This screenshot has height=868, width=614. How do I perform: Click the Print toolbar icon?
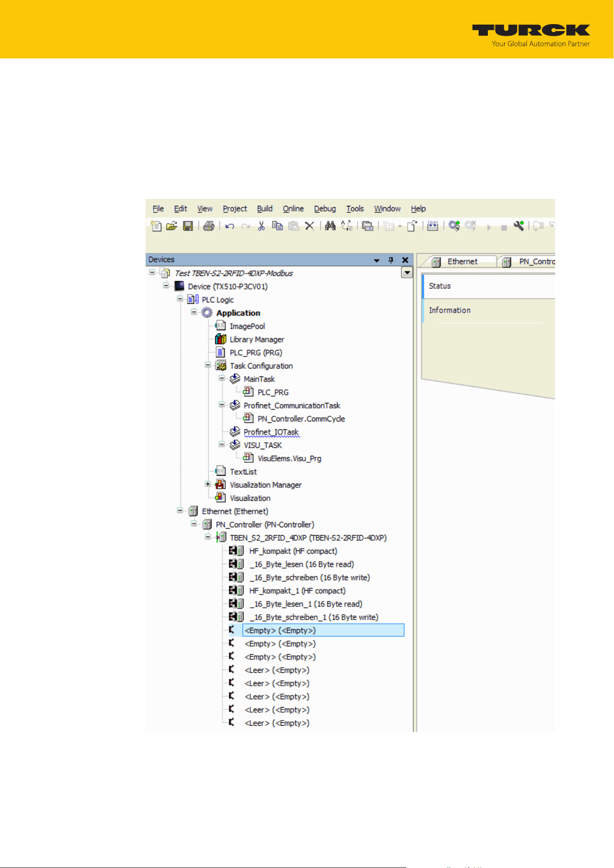click(x=209, y=226)
